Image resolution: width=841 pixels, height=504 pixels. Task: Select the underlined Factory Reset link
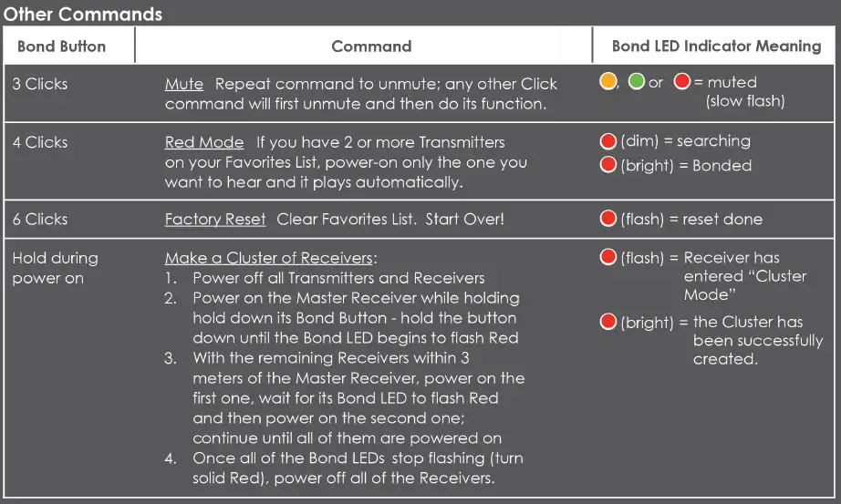point(215,220)
